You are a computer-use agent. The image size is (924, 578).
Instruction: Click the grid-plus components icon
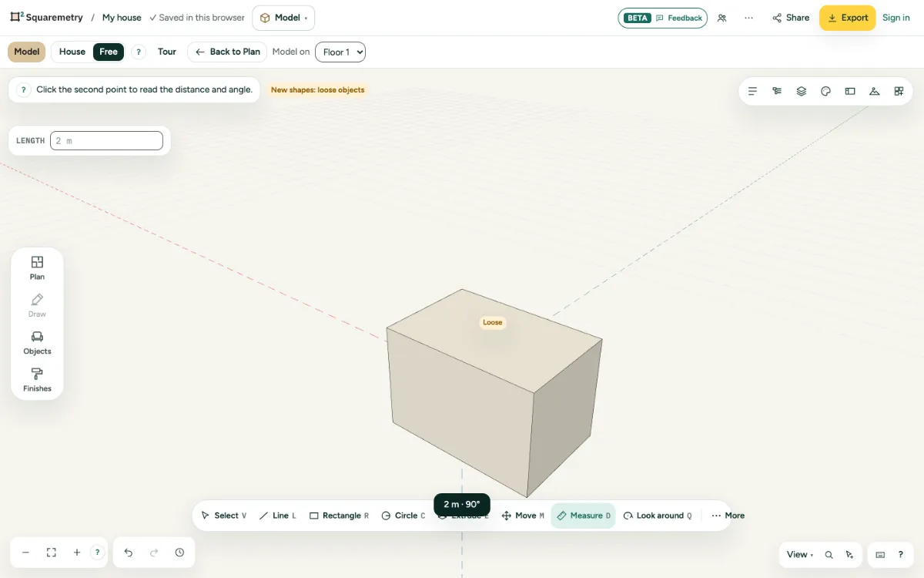coord(899,91)
